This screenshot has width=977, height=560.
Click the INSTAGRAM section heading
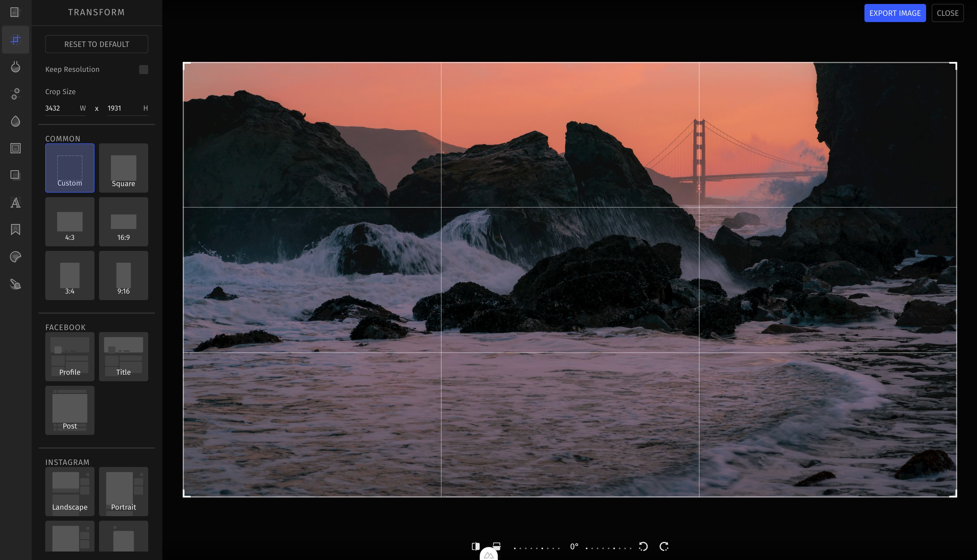point(67,462)
